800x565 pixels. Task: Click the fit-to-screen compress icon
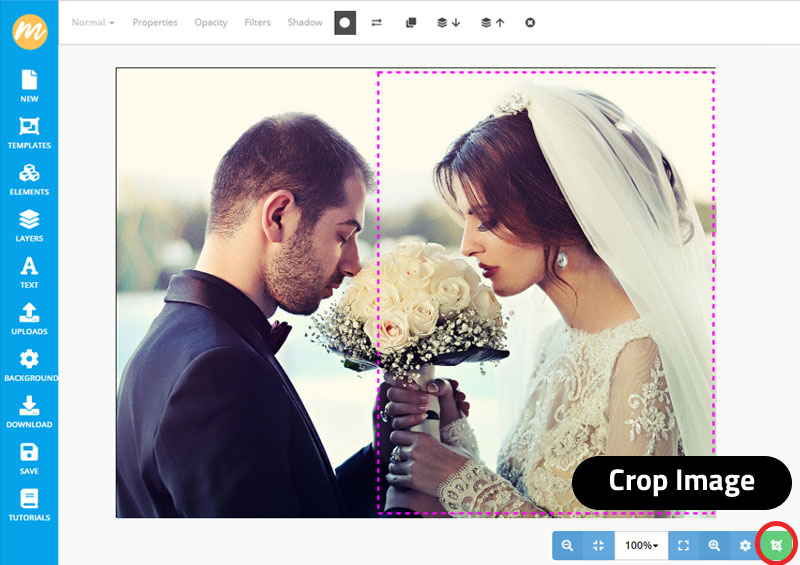coord(598,545)
